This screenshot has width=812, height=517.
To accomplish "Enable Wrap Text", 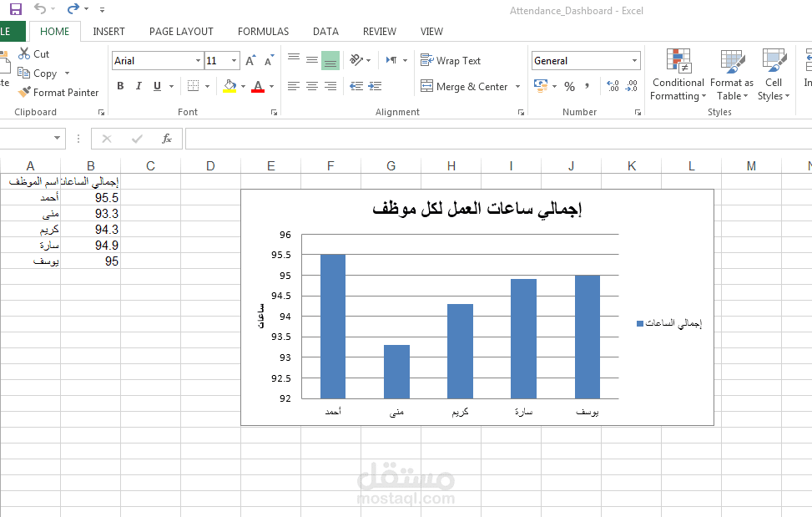I will point(451,61).
